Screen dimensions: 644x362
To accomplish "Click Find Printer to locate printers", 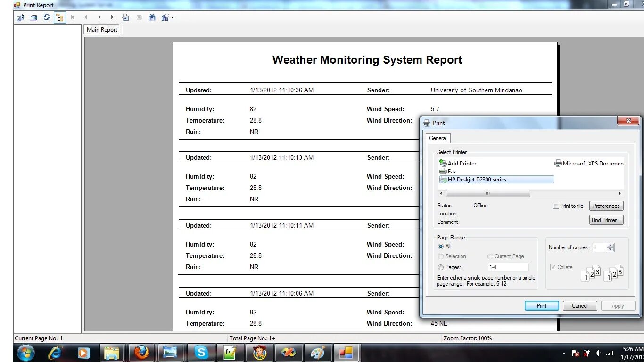I will point(606,220).
